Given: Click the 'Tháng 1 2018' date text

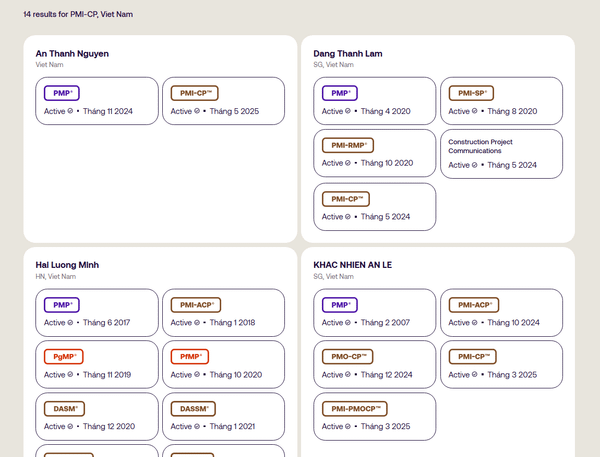Looking at the screenshot, I should [x=232, y=323].
